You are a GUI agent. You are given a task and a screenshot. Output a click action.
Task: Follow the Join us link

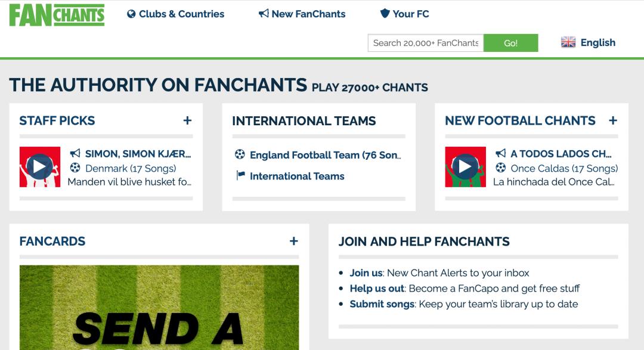click(366, 273)
